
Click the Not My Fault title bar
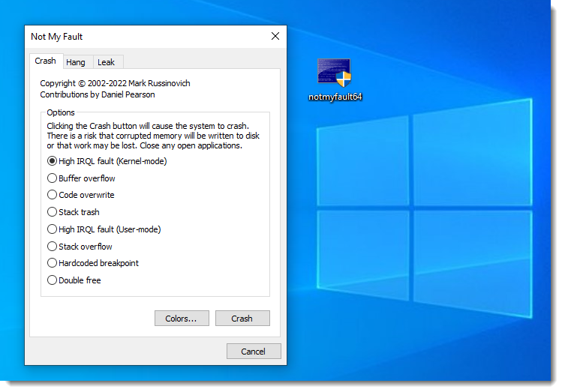[x=135, y=36]
